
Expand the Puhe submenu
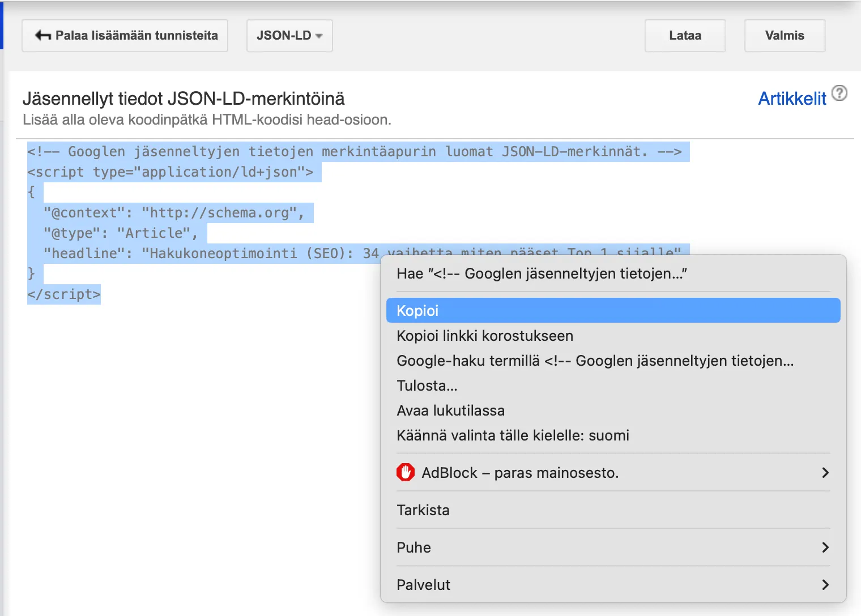click(x=826, y=547)
